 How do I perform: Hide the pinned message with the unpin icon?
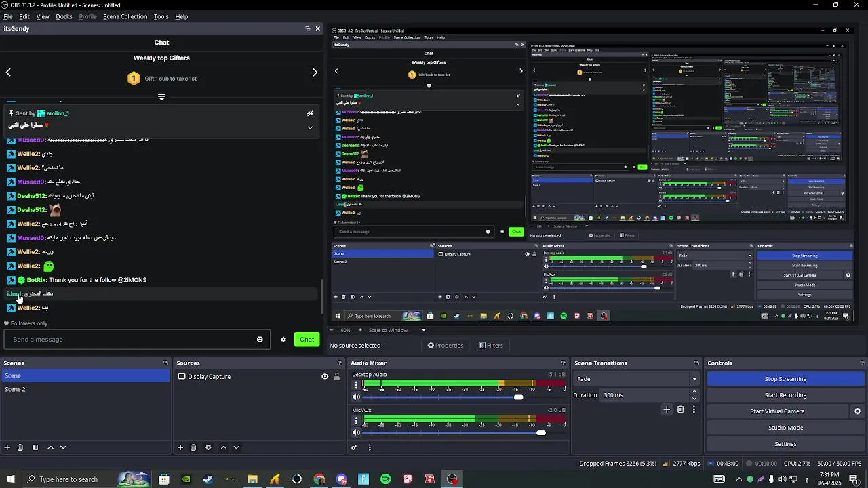310,113
